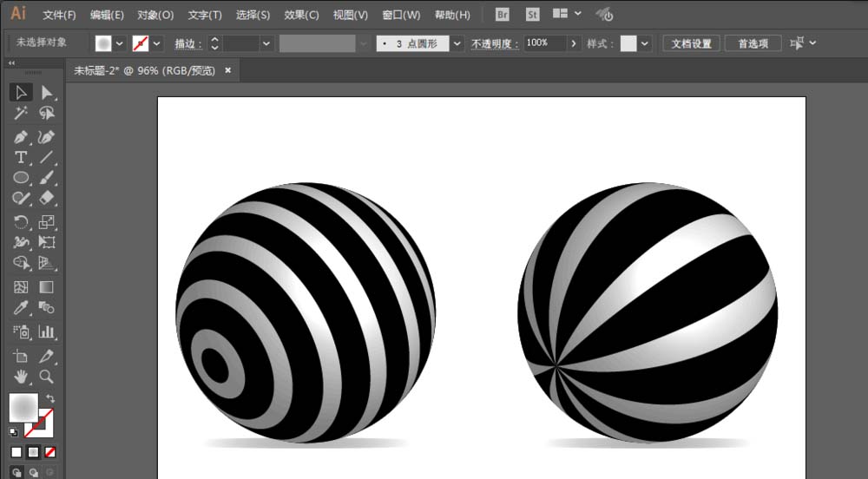868x479 pixels.
Task: Click the 首选项 button
Action: pyautogui.click(x=753, y=43)
